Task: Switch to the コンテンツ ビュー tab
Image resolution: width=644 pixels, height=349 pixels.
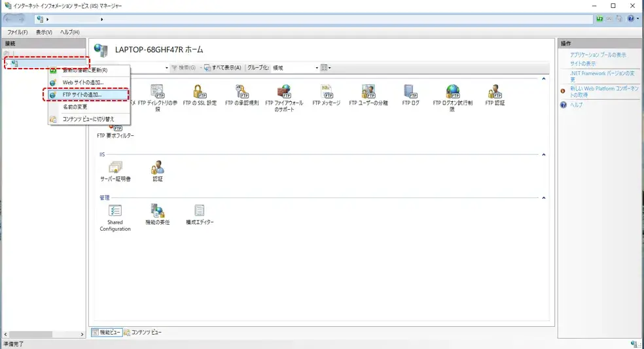Action: (x=143, y=333)
